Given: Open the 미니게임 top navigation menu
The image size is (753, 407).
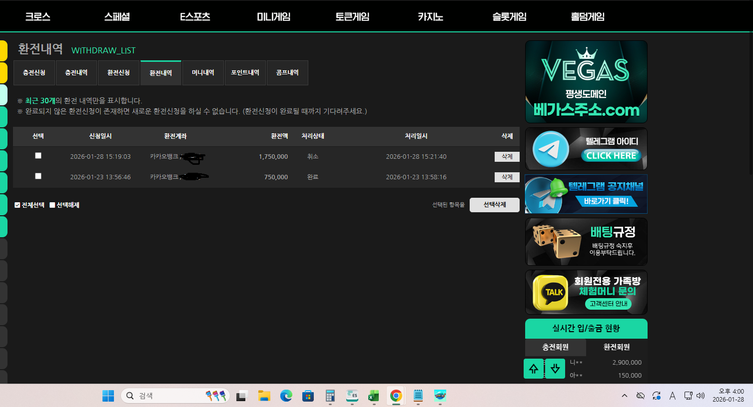Looking at the screenshot, I should click(273, 17).
